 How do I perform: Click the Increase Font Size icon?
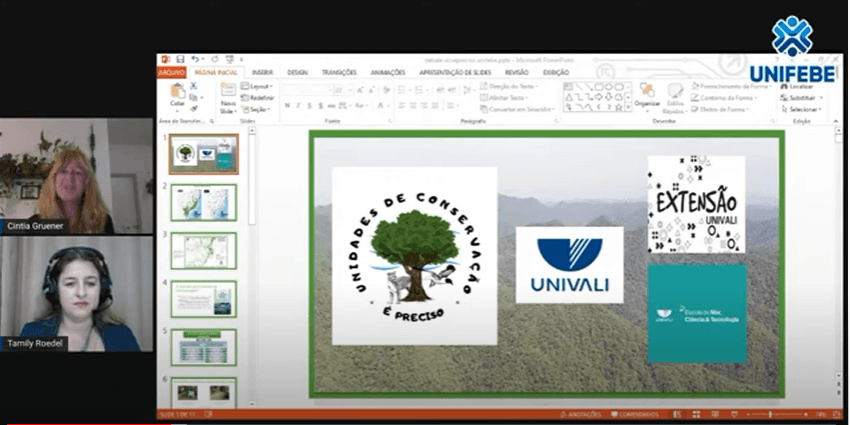[x=360, y=90]
